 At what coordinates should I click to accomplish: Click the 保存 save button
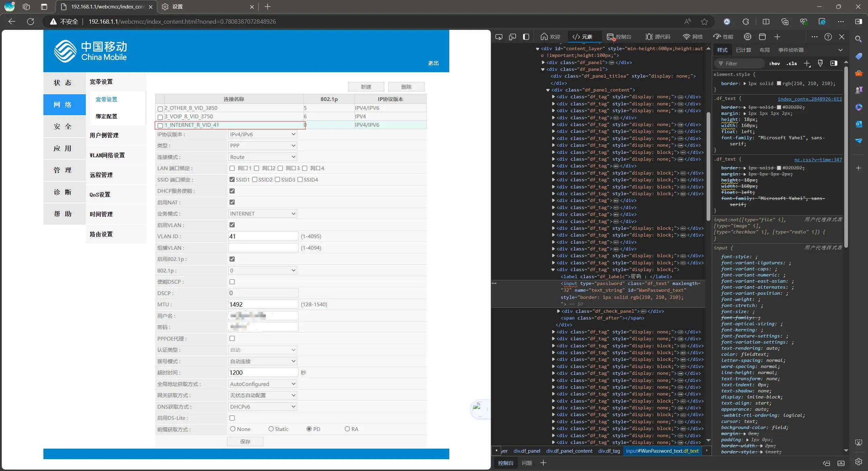(x=245, y=442)
